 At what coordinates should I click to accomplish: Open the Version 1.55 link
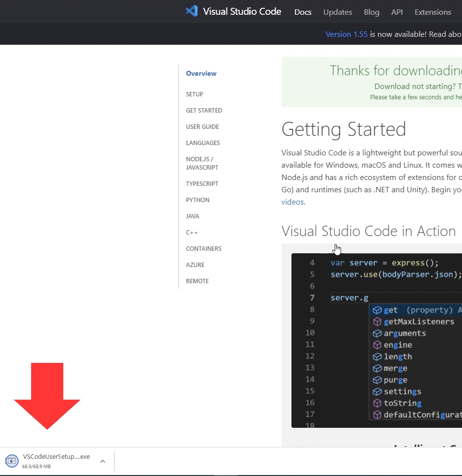(346, 34)
